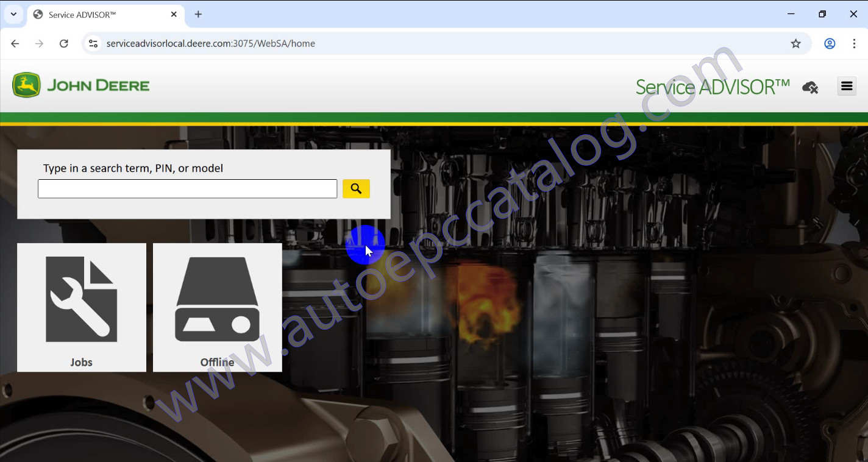This screenshot has width=868, height=462.
Task: Click the cloud offline connection status icon
Action: tap(810, 87)
